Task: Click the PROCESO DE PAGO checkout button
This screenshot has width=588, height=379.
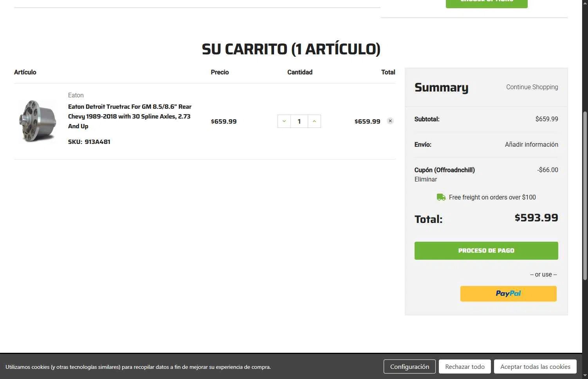Action: pos(486,251)
